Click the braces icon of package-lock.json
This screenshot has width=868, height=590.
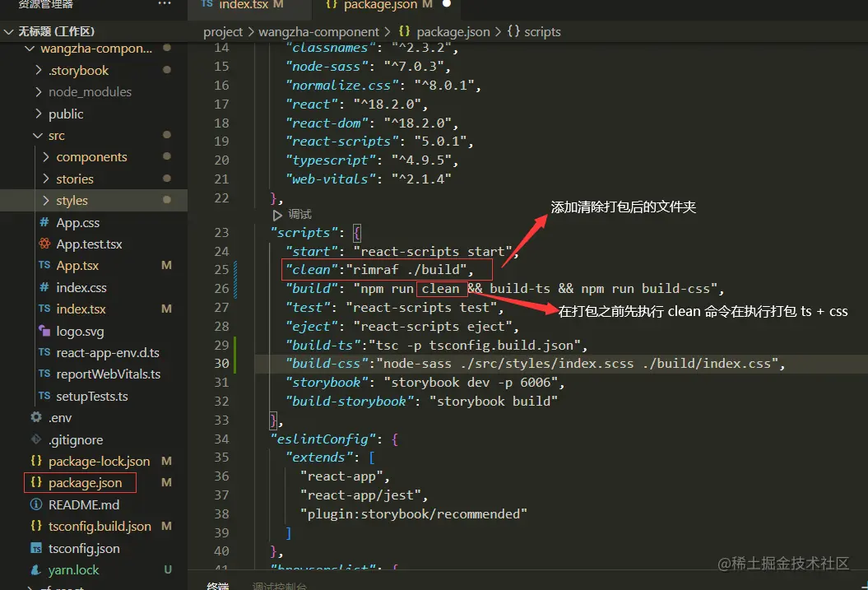(36, 461)
